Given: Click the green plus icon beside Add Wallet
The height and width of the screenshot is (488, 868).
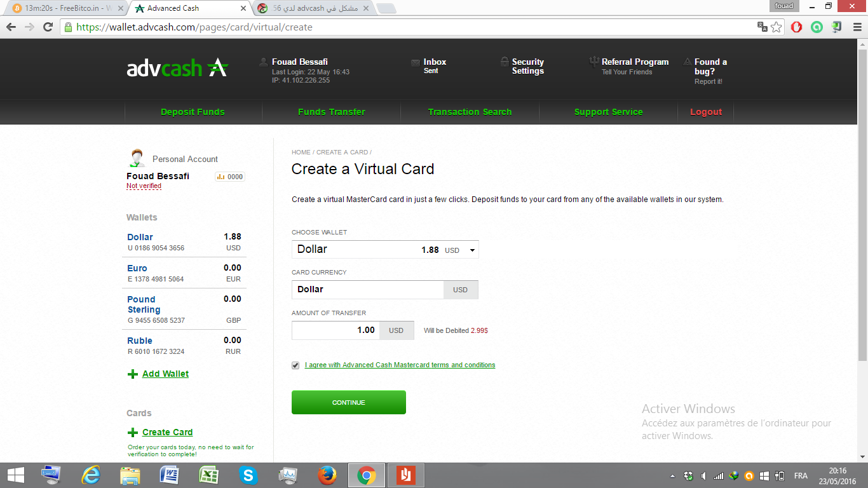Looking at the screenshot, I should pyautogui.click(x=133, y=374).
